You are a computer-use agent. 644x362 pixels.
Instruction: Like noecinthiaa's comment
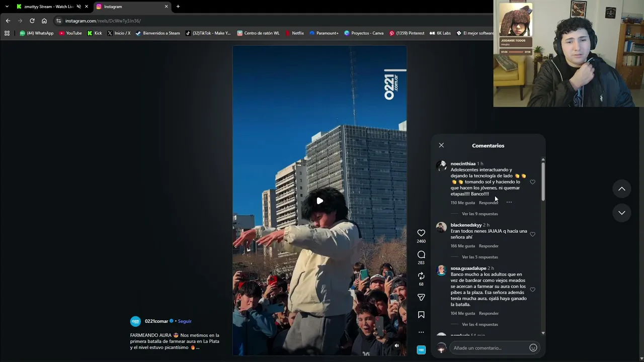tap(533, 182)
